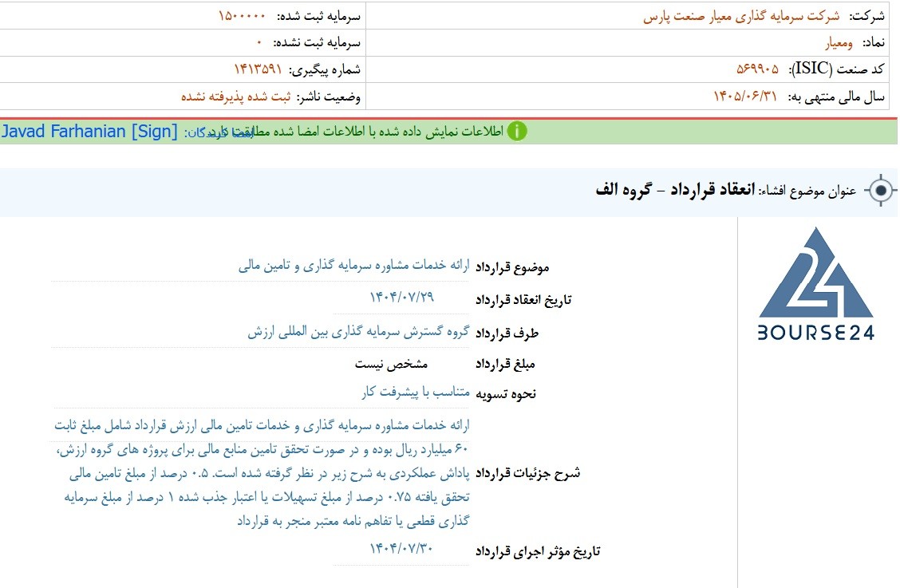Click the field label "مبلغ قرارداد"
The width and height of the screenshot is (900, 588).
[x=505, y=365]
